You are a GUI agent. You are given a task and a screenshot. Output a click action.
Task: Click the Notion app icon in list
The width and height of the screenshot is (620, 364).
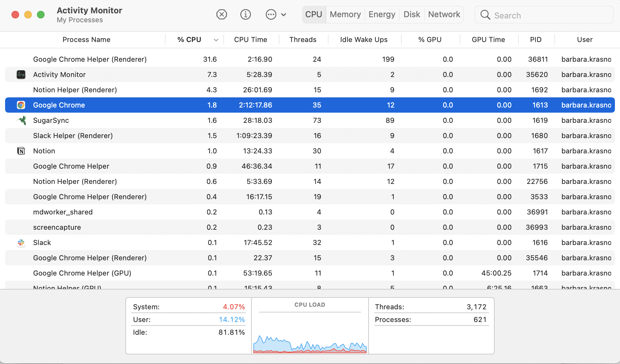[21, 151]
